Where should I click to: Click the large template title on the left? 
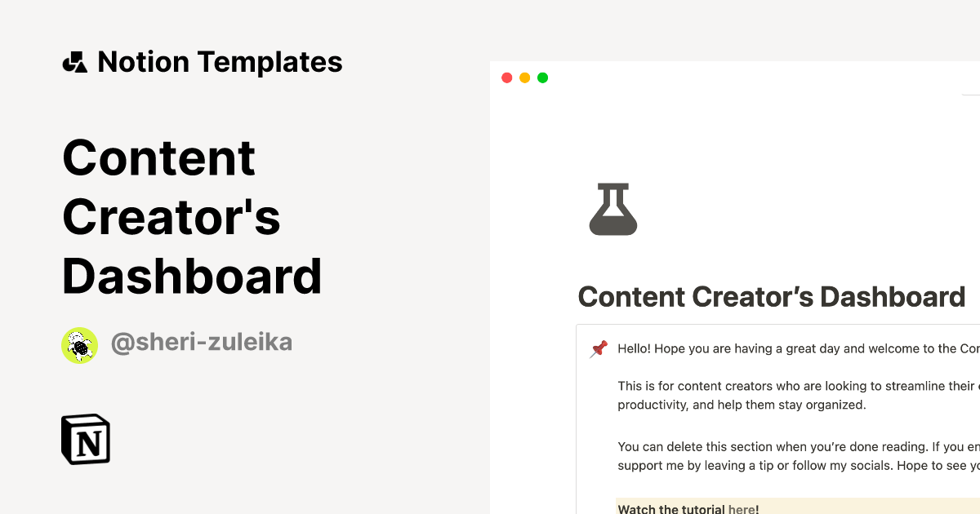tap(192, 216)
